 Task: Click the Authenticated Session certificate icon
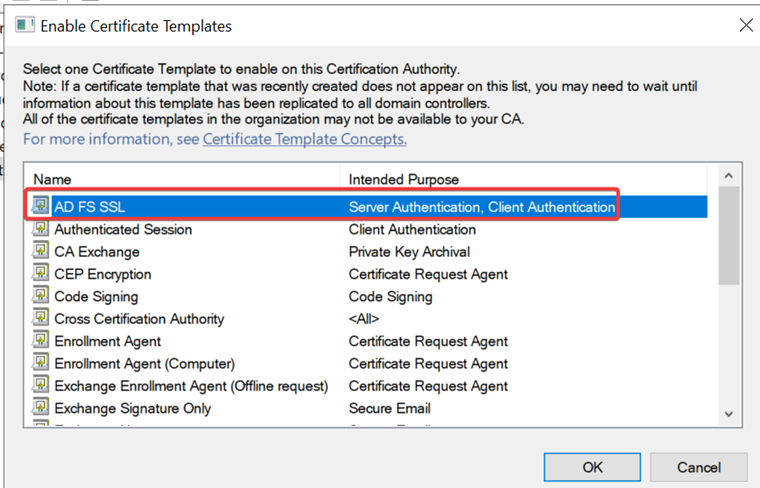(x=40, y=229)
